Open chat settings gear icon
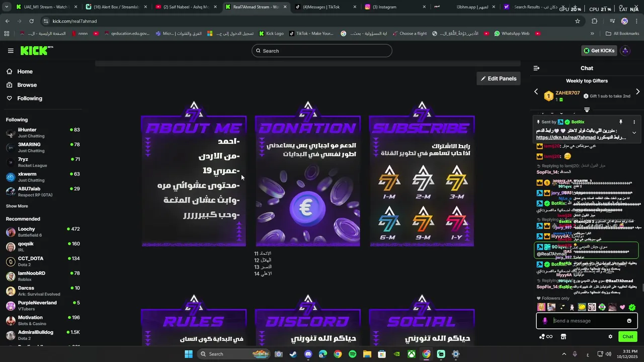 click(x=610, y=337)
